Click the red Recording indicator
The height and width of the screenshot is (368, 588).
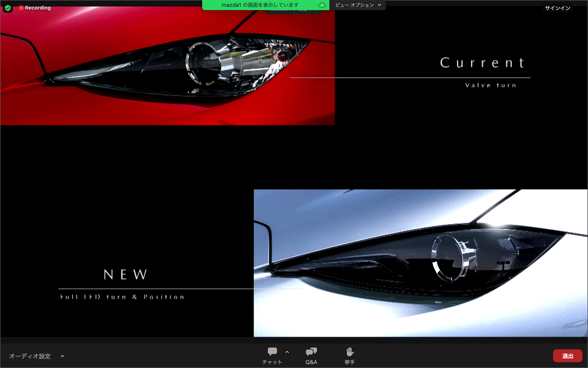point(35,8)
